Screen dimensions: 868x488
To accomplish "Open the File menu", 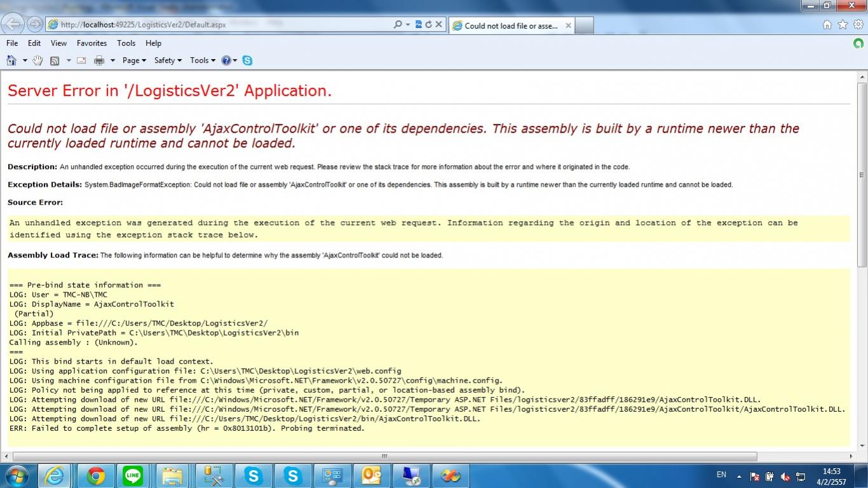I will click(12, 43).
